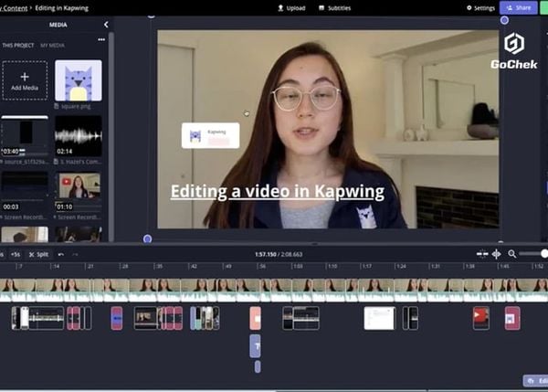548x392 pixels.
Task: Click the undo arrow in timeline toolbar
Action: click(x=61, y=255)
